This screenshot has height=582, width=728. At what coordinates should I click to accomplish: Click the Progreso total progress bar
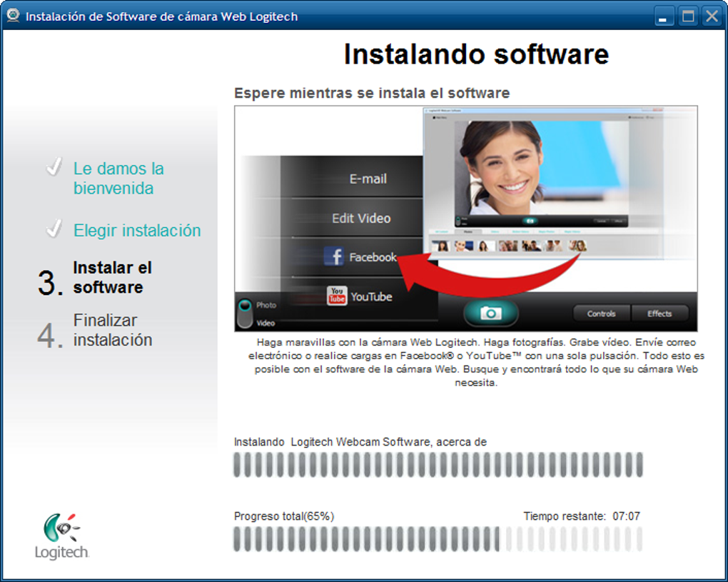tap(438, 539)
